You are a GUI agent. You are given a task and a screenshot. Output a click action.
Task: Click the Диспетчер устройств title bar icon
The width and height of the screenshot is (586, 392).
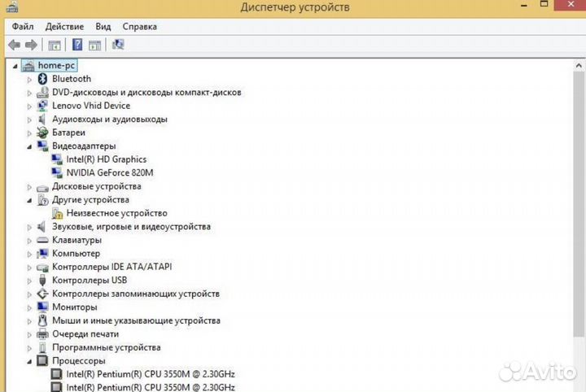[12, 7]
